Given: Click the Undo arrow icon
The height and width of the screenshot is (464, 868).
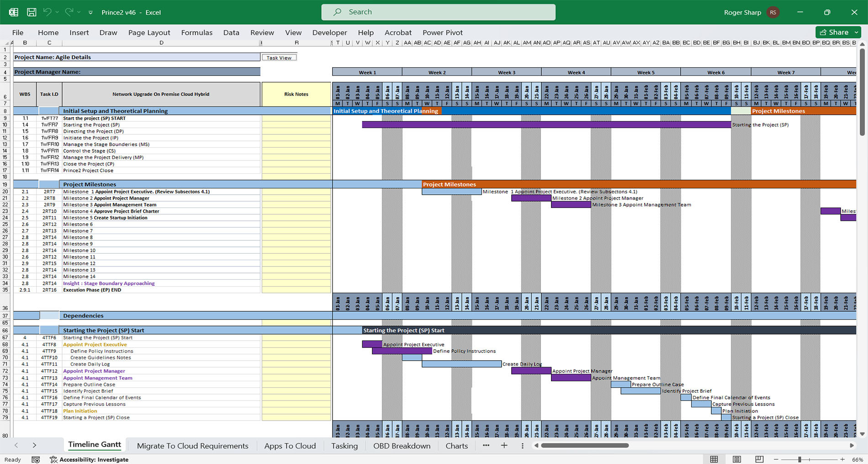Looking at the screenshot, I should click(47, 12).
